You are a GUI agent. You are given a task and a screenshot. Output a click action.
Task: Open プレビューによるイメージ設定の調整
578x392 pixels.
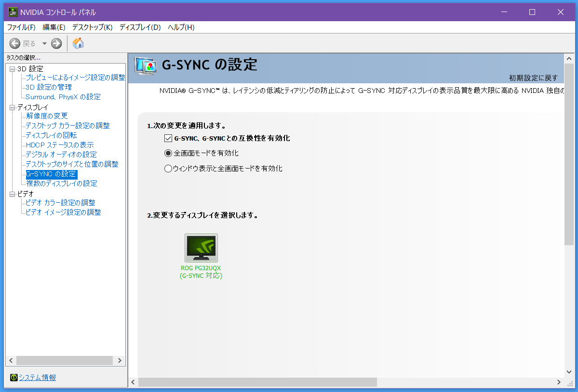coord(75,78)
